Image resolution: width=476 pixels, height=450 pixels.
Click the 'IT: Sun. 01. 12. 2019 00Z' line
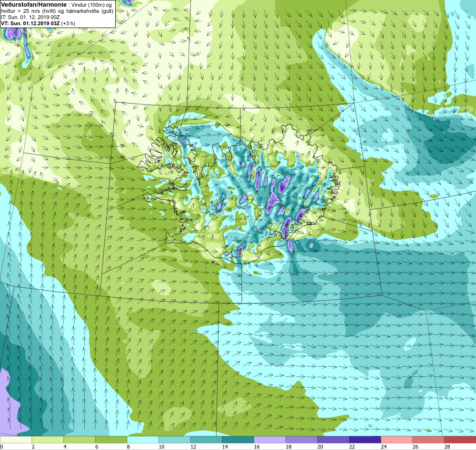(30, 17)
